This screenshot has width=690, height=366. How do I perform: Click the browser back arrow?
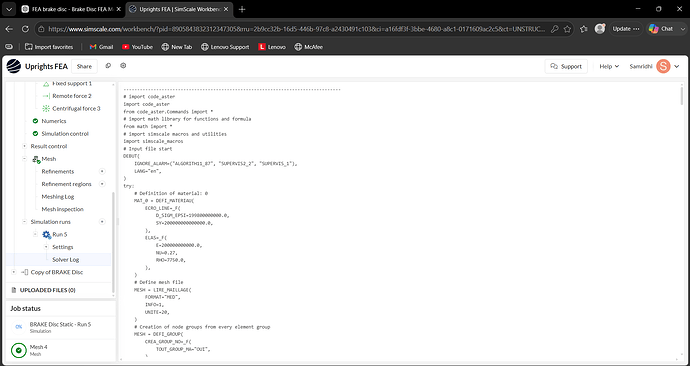pos(9,29)
